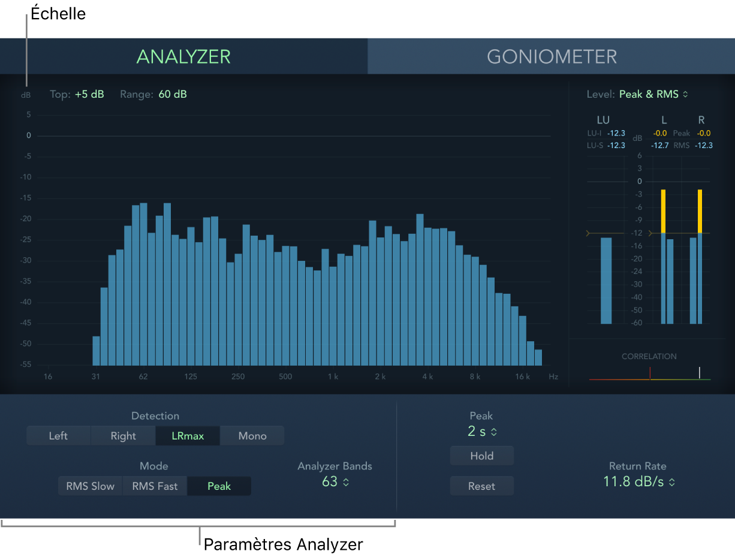The height and width of the screenshot is (560, 735).
Task: Enable Peak analysis mode
Action: 219,486
